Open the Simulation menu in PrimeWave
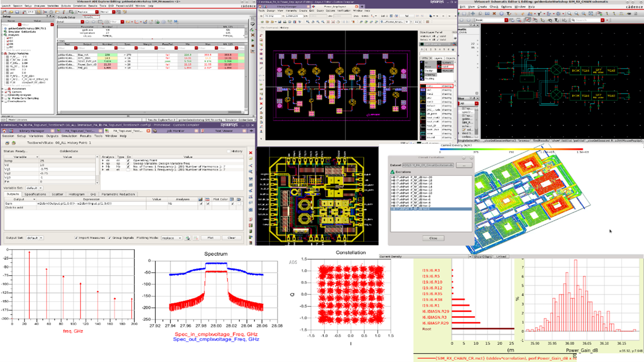The width and height of the screenshot is (644, 362). click(x=69, y=136)
